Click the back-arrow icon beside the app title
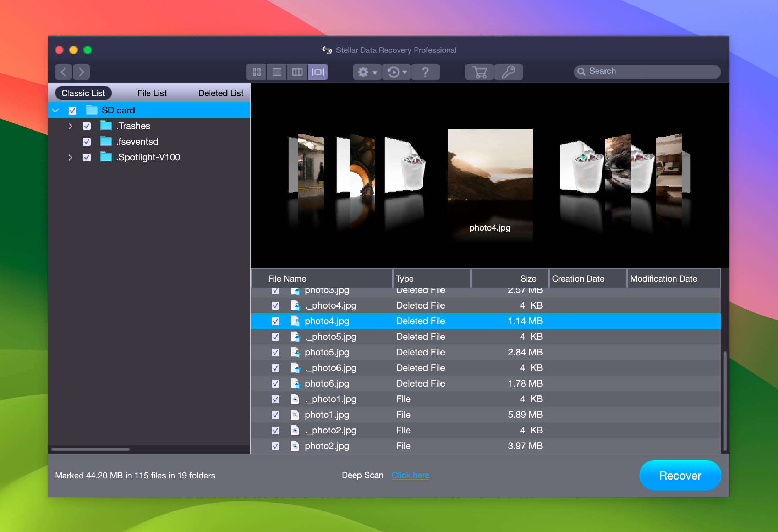Screen dimensions: 778x532 pos(327,50)
